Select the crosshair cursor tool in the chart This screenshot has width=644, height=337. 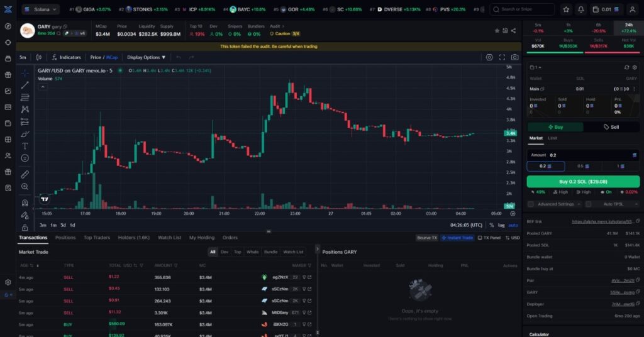(25, 73)
